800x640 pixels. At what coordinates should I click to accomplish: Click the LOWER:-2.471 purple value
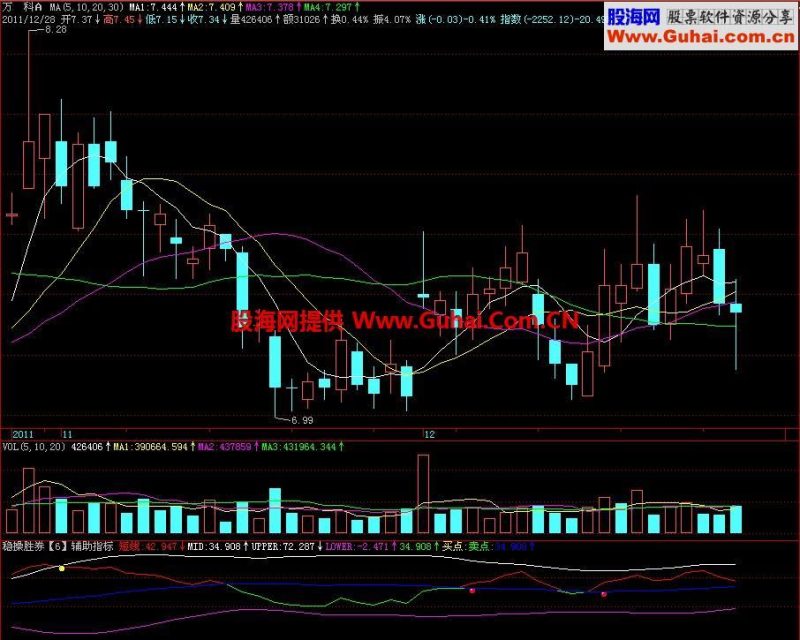[357, 546]
